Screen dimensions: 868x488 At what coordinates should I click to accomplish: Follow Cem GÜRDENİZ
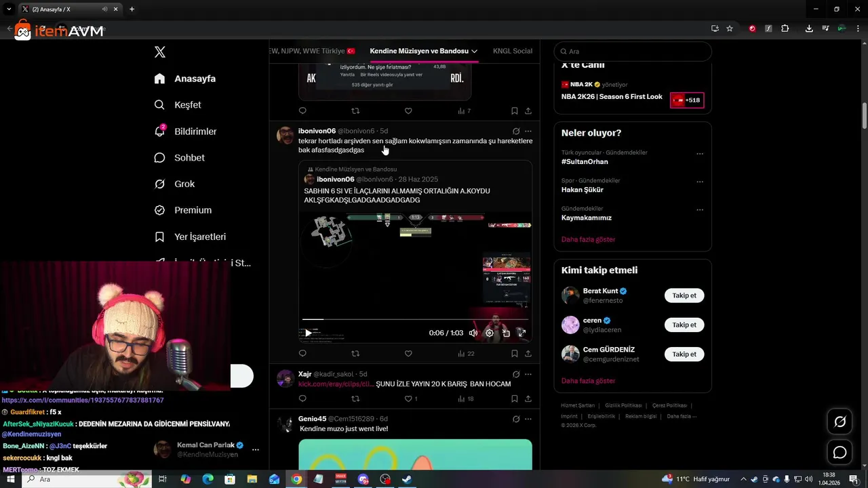[x=684, y=354]
